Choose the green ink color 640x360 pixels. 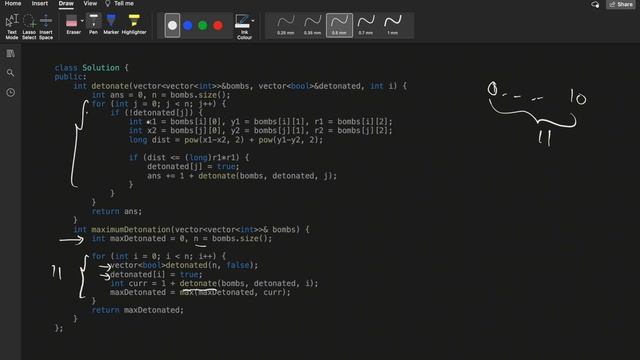tap(203, 25)
